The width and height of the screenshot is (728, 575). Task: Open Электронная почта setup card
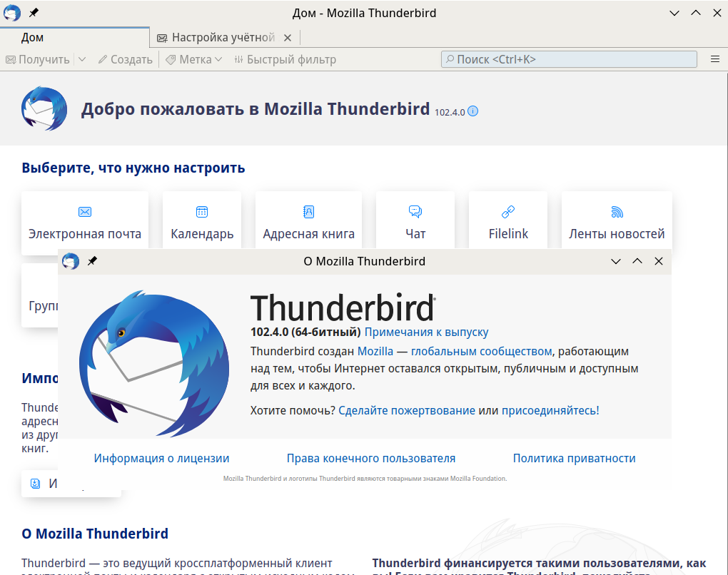(x=85, y=223)
